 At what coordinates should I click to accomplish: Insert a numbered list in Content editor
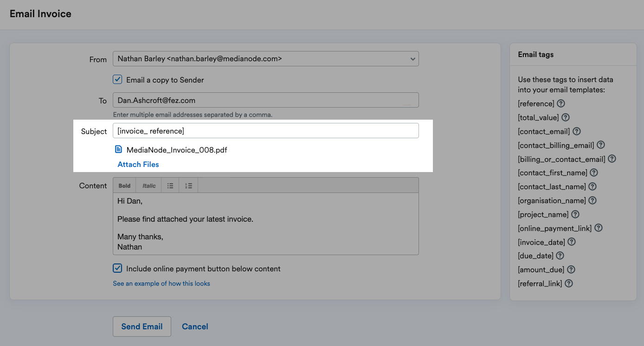click(188, 186)
